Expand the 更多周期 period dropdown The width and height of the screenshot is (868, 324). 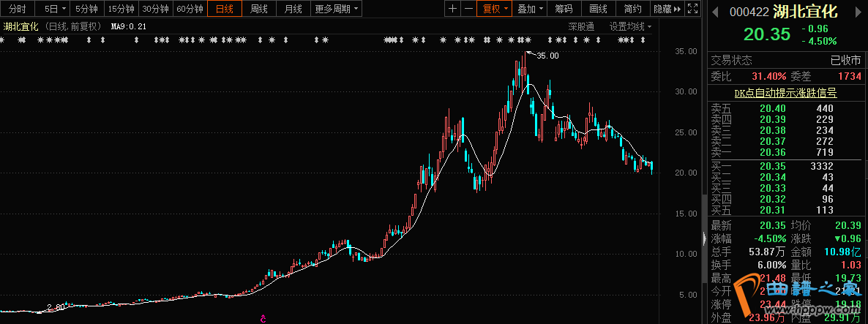pyautogui.click(x=337, y=9)
